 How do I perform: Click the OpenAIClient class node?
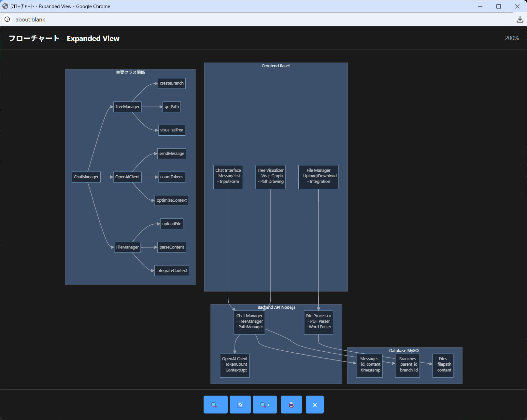[127, 177]
